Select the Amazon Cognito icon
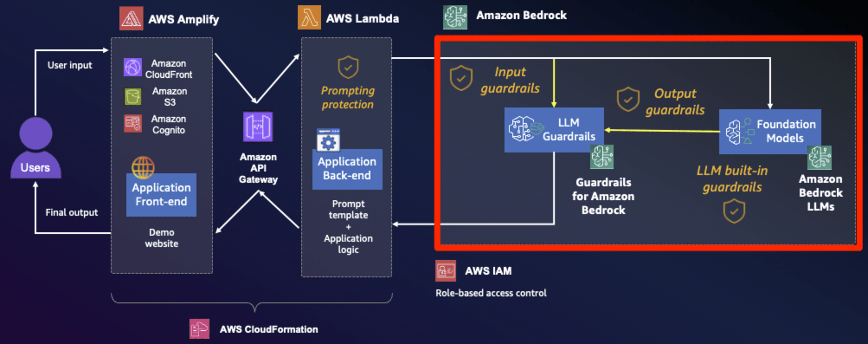Image resolution: width=868 pixels, height=344 pixels. pyautogui.click(x=133, y=123)
